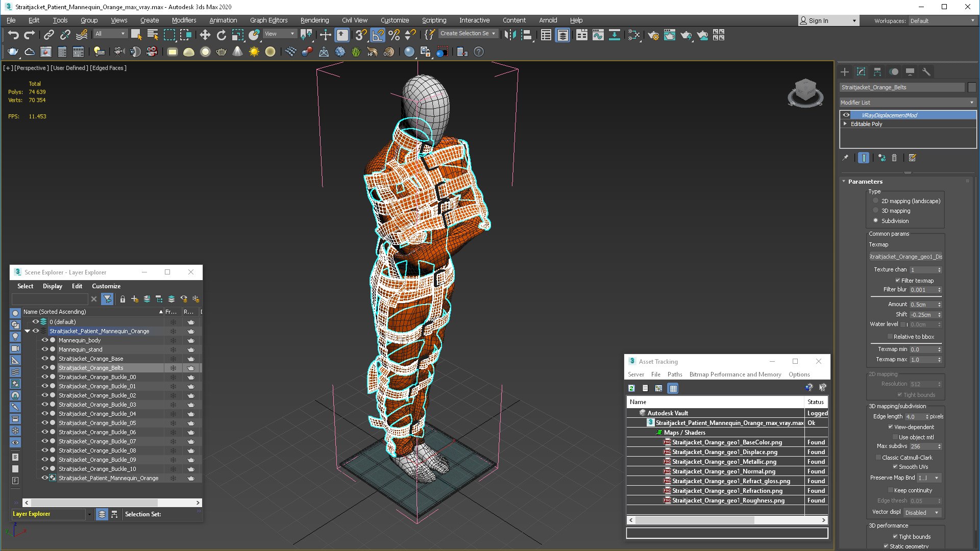Collapse Straitjacket_Patient_Mannequin_Orange layer tree
Image resolution: width=980 pixels, height=551 pixels.
(x=27, y=331)
